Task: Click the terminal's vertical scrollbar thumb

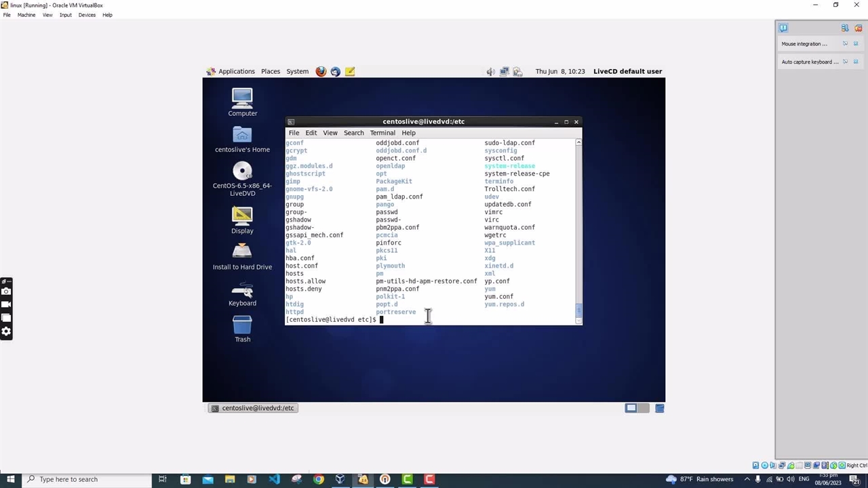Action: (578, 310)
